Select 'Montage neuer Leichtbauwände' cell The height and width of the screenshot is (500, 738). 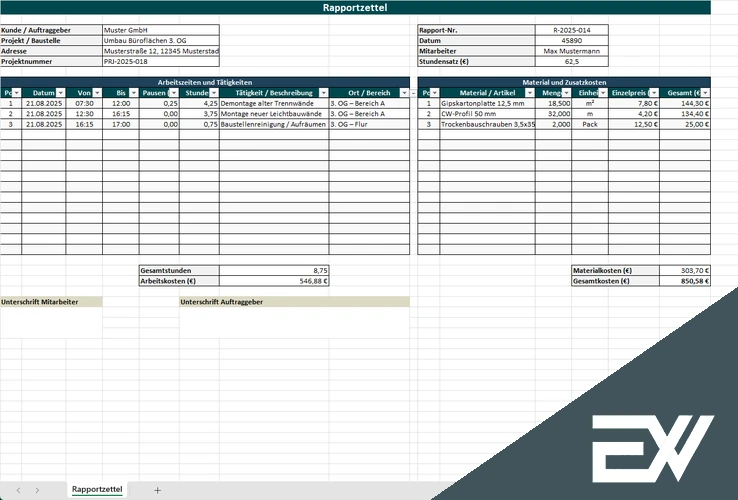(274, 113)
